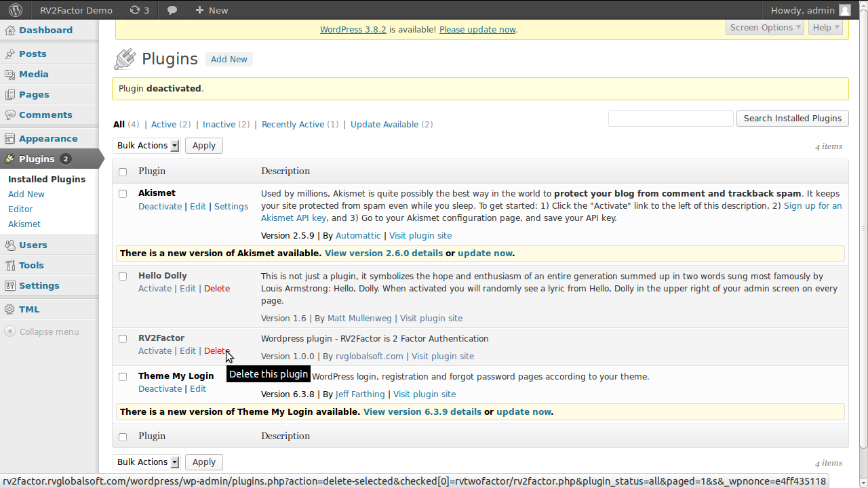Click the Appearance sidebar icon

9,138
